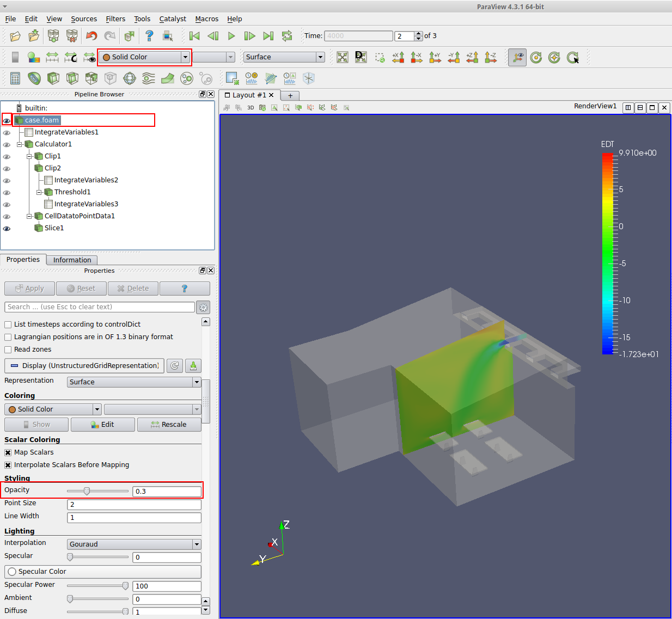
Task: Click the Rescale button
Action: point(169,425)
